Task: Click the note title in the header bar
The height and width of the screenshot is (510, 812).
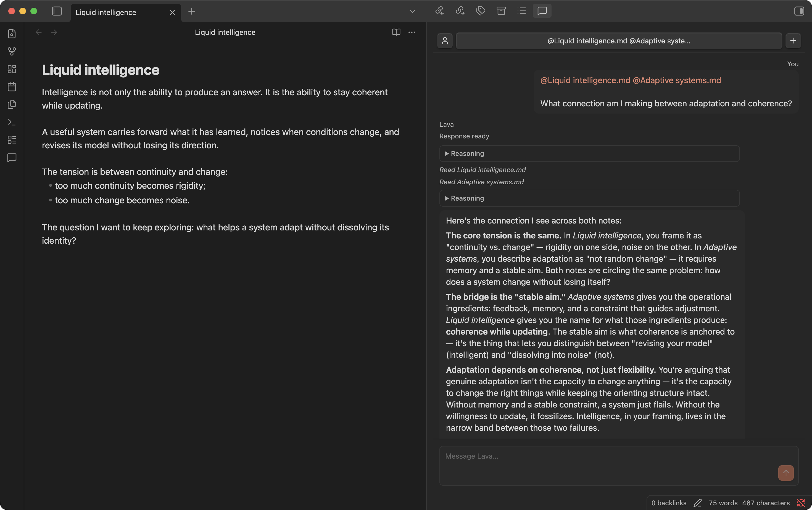Action: click(225, 32)
